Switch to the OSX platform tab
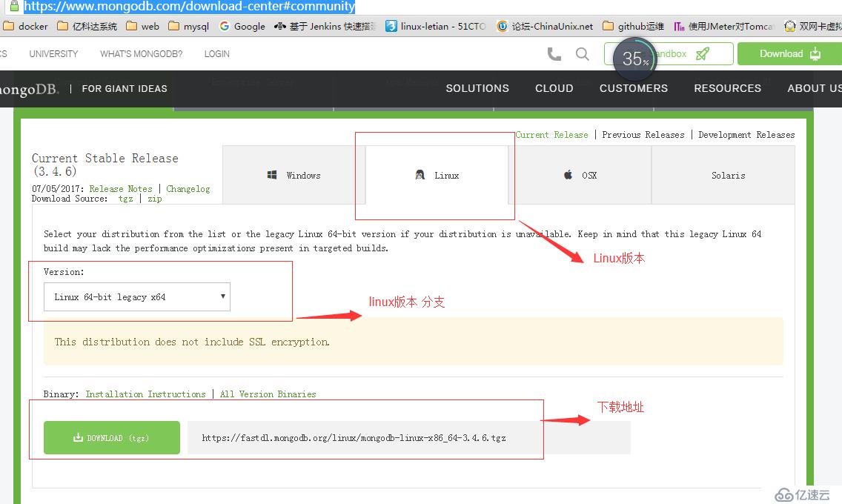This screenshot has width=842, height=504. [580, 175]
